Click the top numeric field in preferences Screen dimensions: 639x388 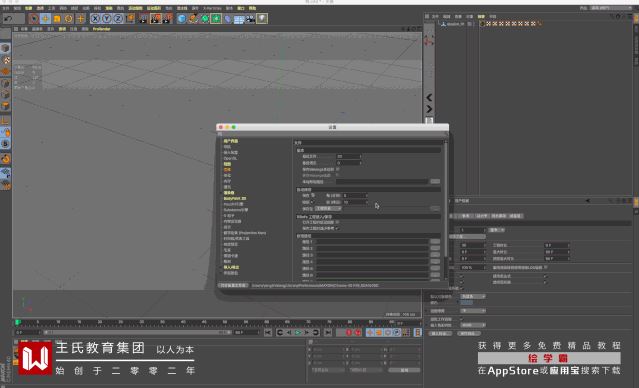(x=349, y=157)
